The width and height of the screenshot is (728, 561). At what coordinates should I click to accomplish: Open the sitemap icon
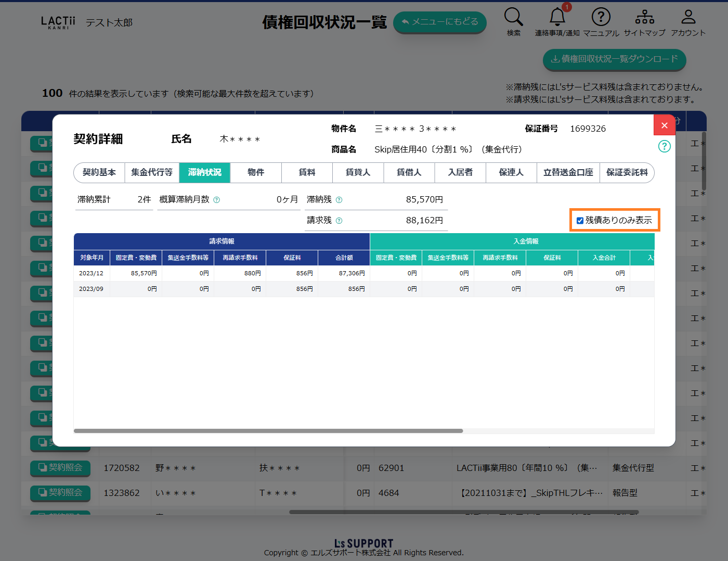click(644, 17)
